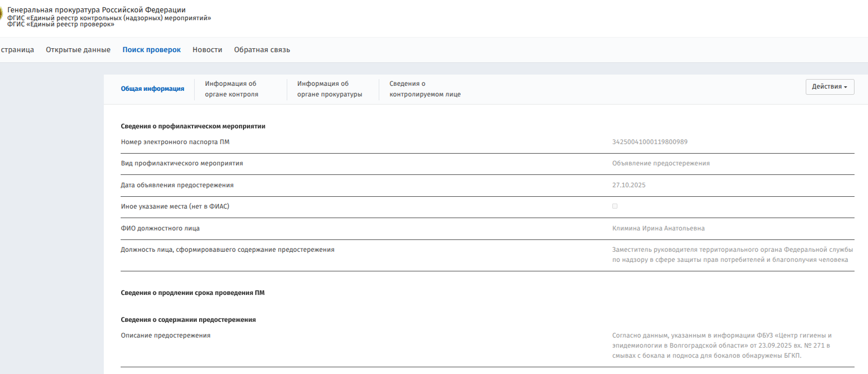The width and height of the screenshot is (868, 374).
Task: Switch to Сведения о контролируемом лице tab
Action: [425, 89]
